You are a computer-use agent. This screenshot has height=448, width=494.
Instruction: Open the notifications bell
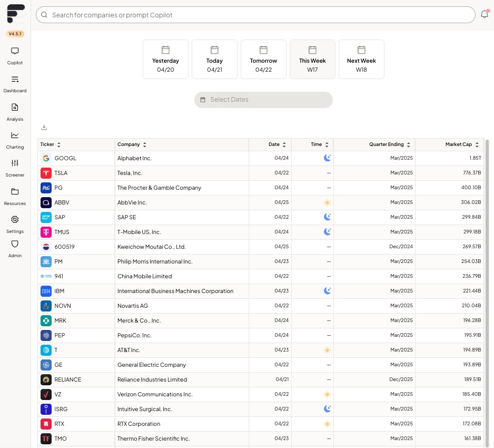pyautogui.click(x=484, y=14)
